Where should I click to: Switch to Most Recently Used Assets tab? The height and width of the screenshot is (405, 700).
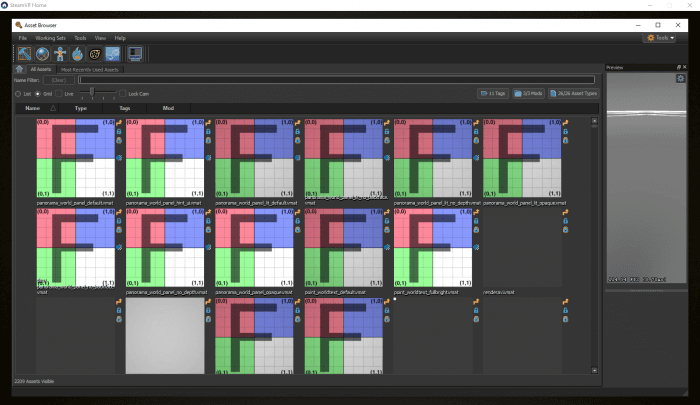(90, 70)
